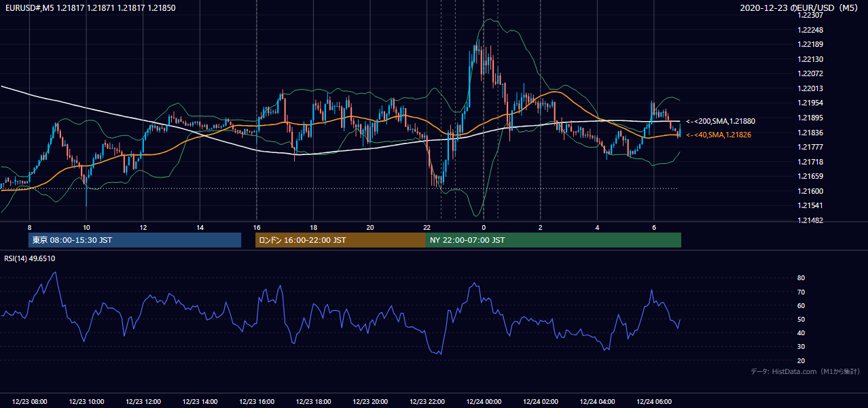Click hour tick 0 under price chart

coord(484,227)
